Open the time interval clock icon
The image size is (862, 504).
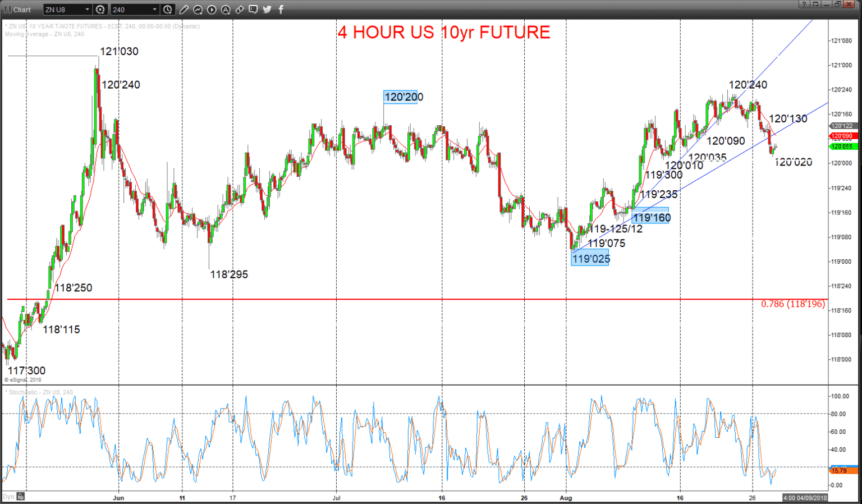(x=168, y=10)
